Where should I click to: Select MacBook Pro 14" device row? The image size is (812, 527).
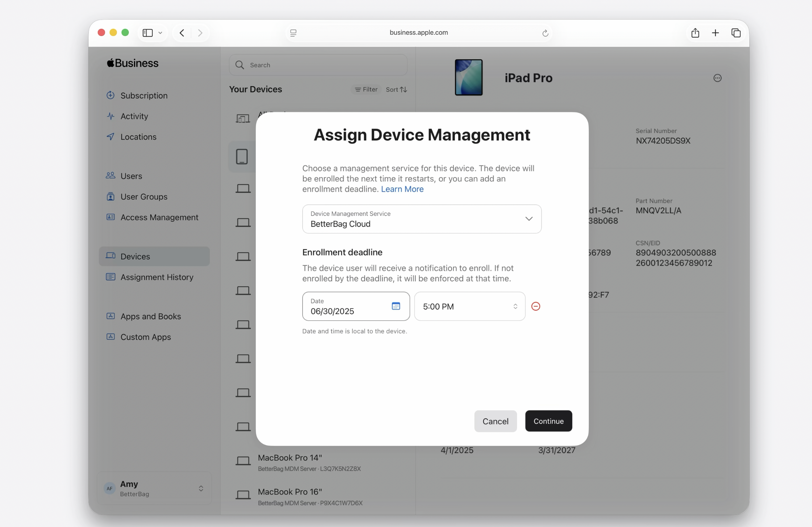coord(318,462)
